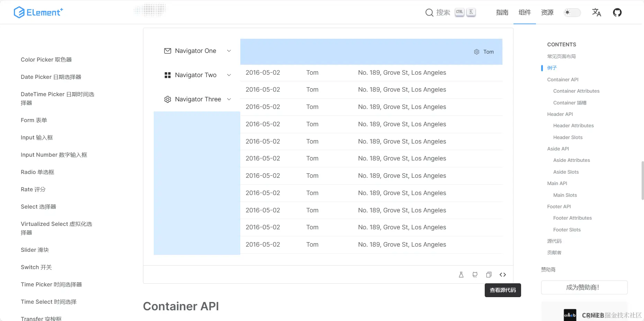Open Virtualized Select 虚拟化选择器 page

click(x=56, y=228)
